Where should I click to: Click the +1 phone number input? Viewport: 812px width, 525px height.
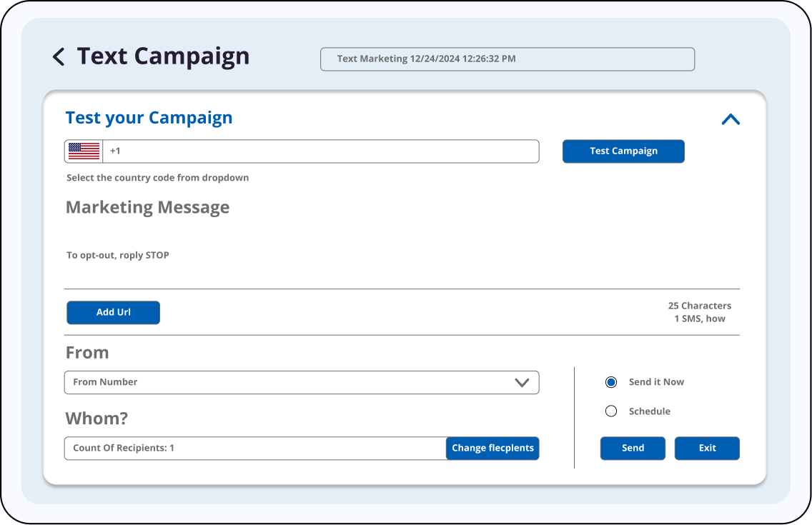click(x=322, y=151)
